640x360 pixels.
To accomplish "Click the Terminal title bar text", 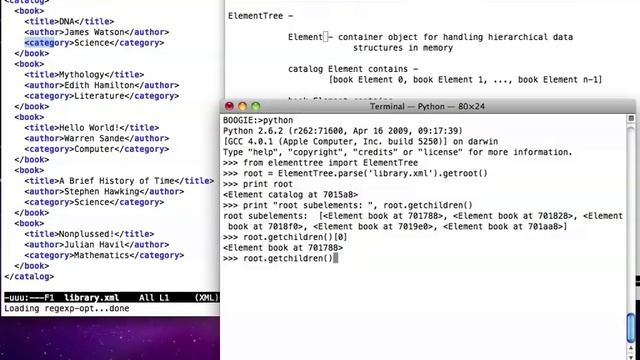I will tap(427, 107).
